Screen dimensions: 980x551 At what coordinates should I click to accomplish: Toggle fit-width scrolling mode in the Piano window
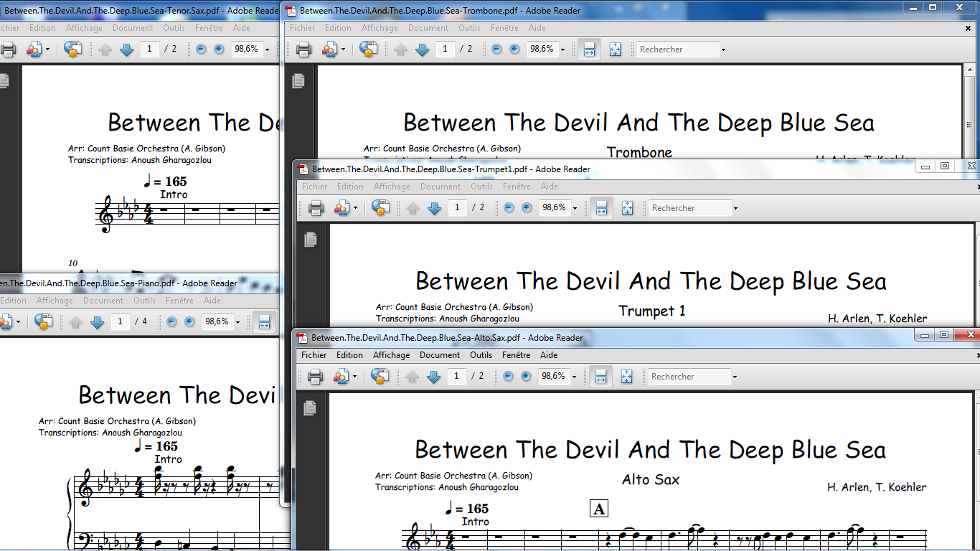(x=264, y=322)
